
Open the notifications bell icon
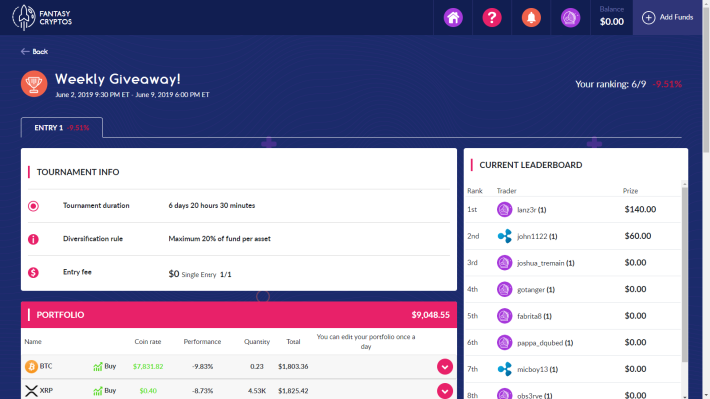coord(531,18)
